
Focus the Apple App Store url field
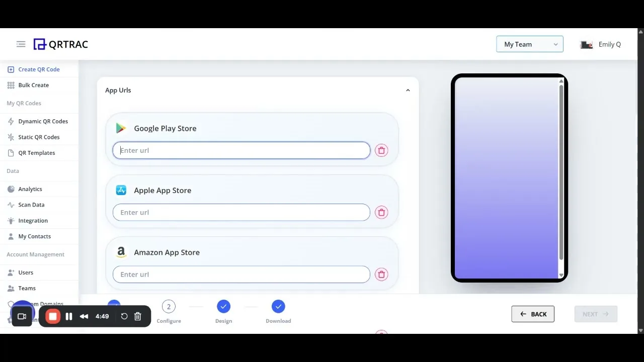pos(242,212)
